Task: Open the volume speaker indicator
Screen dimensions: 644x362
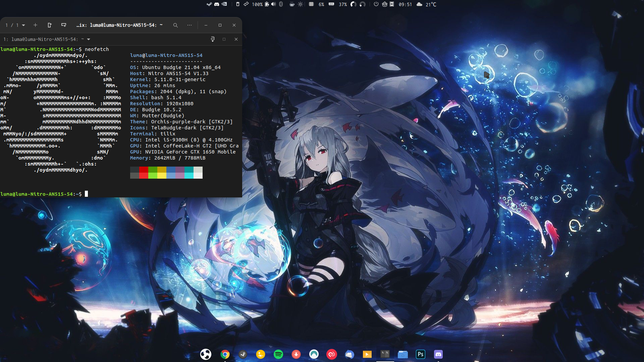Action: pos(273,4)
